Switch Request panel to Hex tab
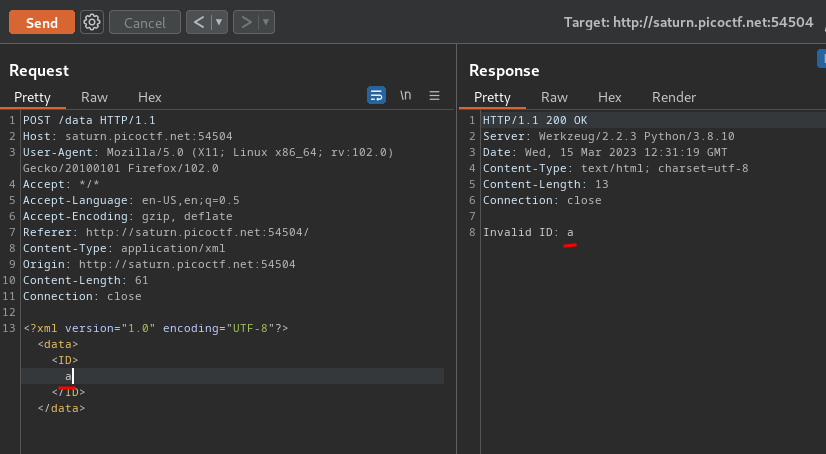 (150, 97)
